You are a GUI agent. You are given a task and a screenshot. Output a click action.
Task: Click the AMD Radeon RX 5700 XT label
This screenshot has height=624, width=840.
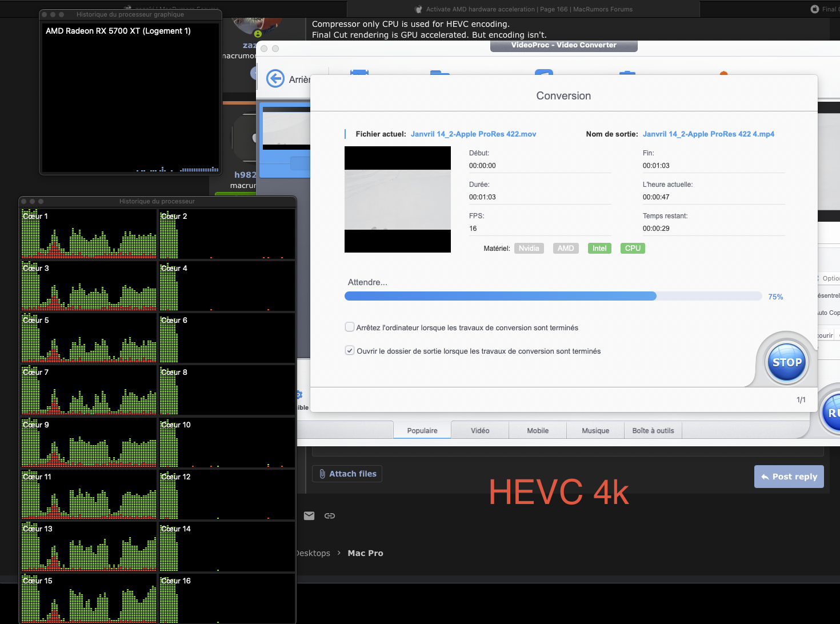tap(118, 31)
